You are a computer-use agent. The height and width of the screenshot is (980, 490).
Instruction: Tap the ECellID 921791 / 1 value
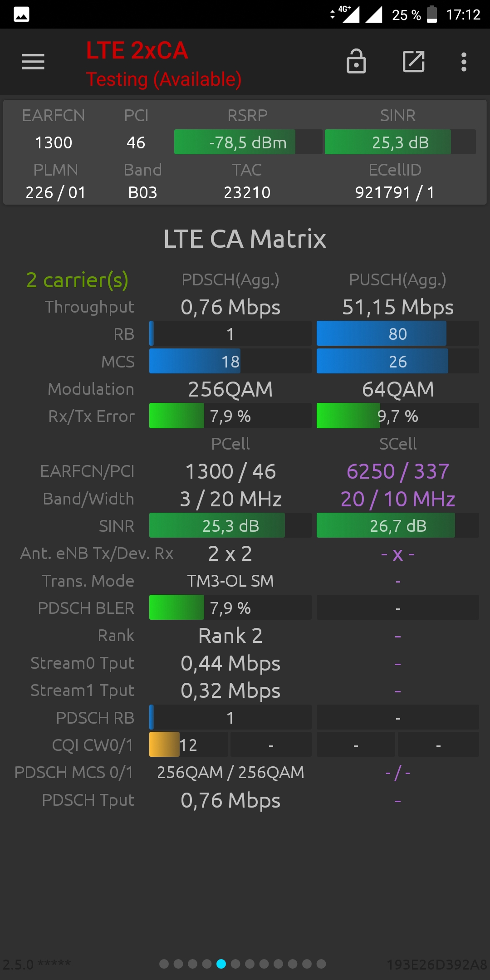point(395,193)
